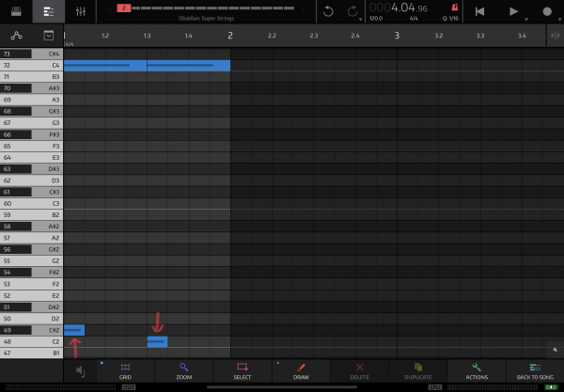Open the instrument keyboard view icon

pyautogui.click(x=16, y=11)
